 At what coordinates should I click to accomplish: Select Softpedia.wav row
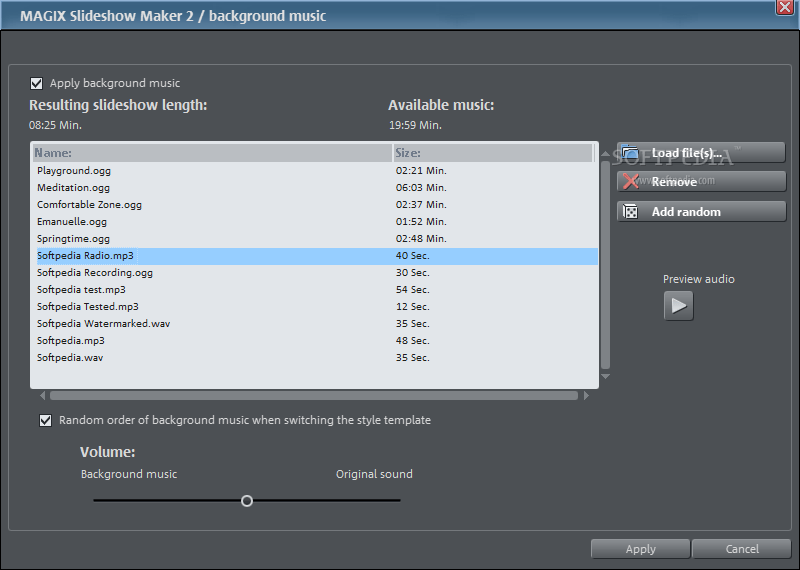point(316,358)
